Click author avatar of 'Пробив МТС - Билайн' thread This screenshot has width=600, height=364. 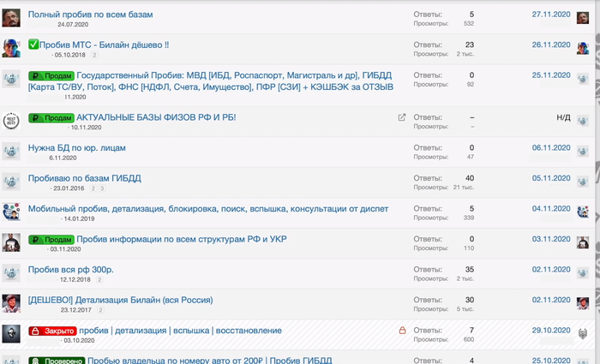point(11,49)
